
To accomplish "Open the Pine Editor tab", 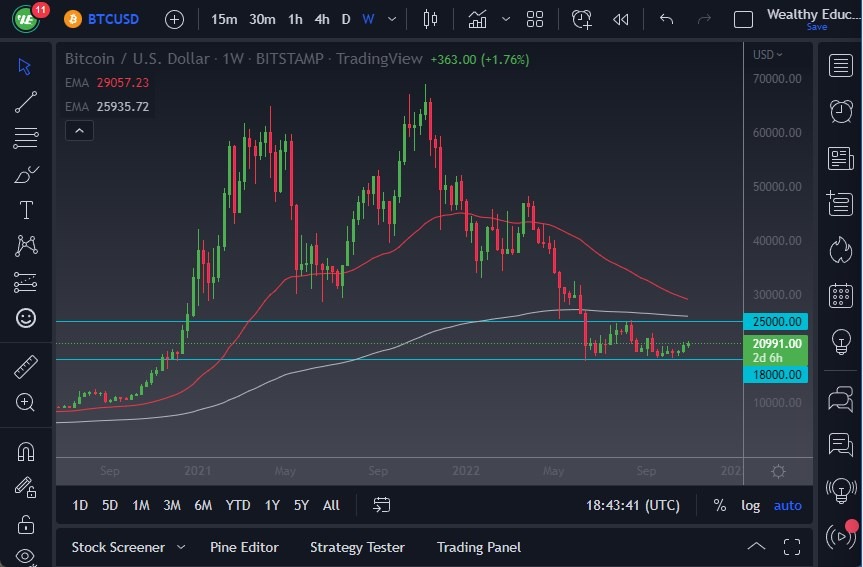I will 244,547.
